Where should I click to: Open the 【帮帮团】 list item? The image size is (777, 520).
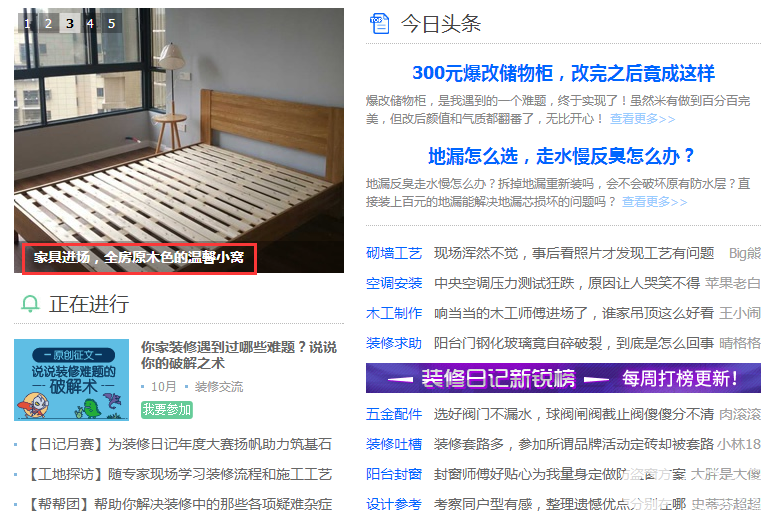coord(178,505)
